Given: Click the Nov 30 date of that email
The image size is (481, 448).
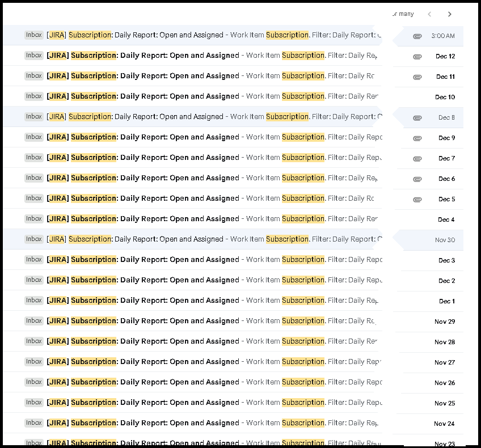Looking at the screenshot, I should (445, 240).
